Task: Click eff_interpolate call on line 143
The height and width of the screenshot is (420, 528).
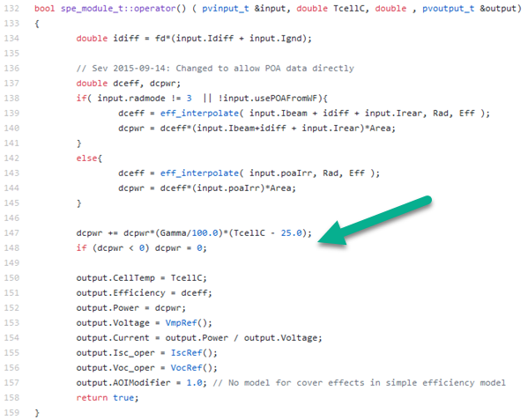Action: tap(199, 173)
